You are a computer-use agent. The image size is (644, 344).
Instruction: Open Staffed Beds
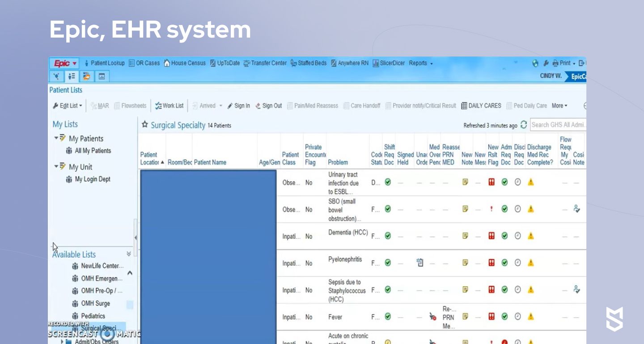tap(309, 63)
